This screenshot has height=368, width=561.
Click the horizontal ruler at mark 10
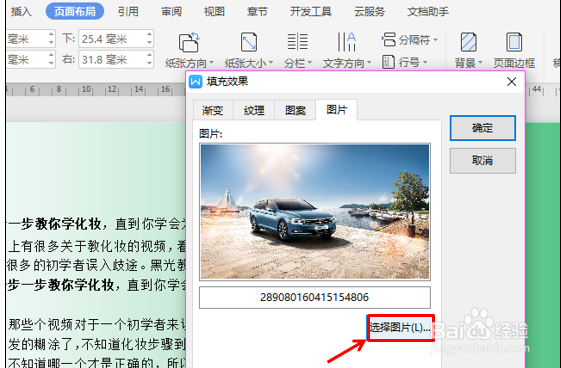pyautogui.click(x=86, y=89)
